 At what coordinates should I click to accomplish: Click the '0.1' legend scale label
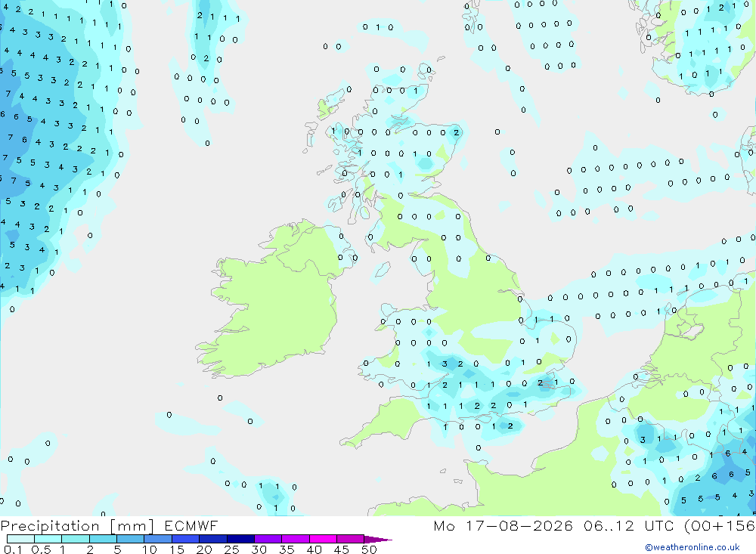(x=13, y=549)
